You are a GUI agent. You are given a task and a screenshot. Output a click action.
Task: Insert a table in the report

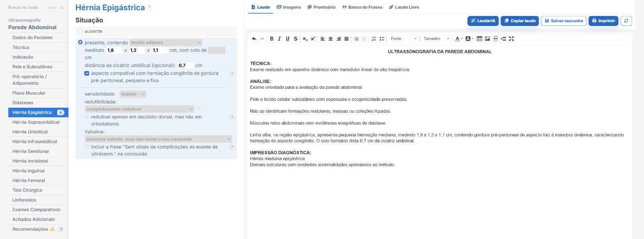pyautogui.click(x=479, y=39)
